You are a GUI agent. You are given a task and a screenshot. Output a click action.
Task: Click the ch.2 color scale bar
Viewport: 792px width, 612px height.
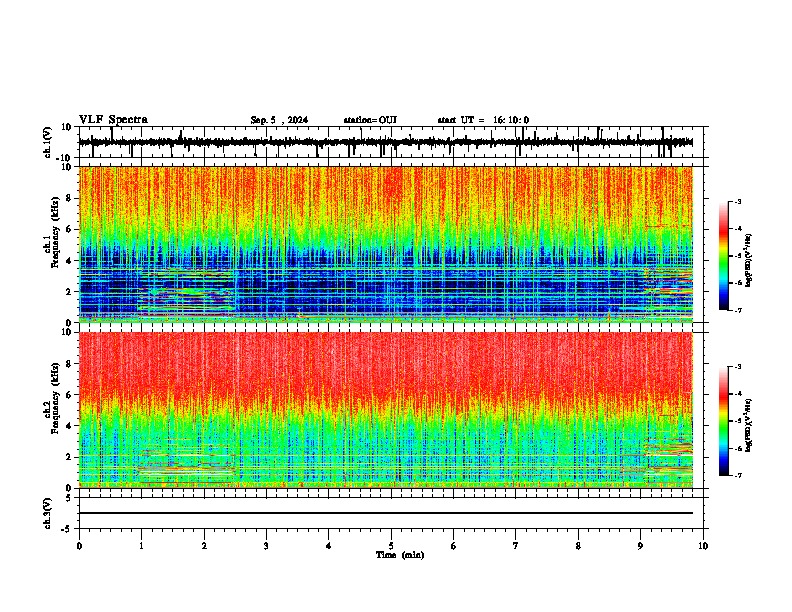pos(724,421)
